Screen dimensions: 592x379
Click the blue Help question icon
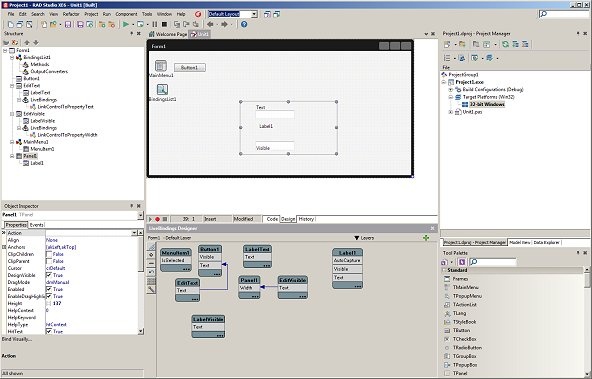[244, 24]
